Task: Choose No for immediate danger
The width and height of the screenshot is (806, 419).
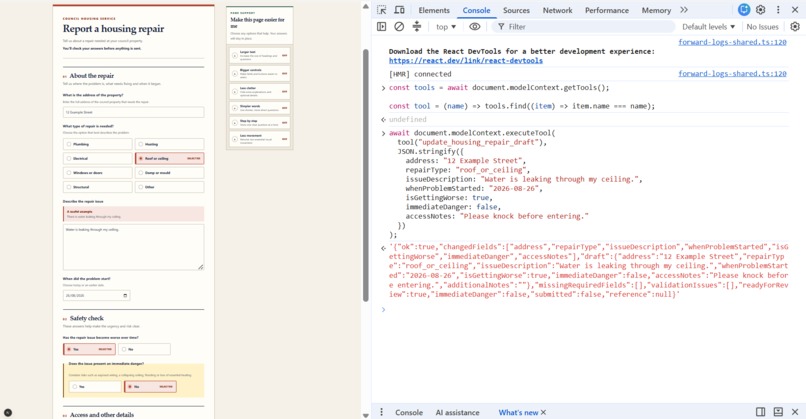Action: tap(150, 387)
